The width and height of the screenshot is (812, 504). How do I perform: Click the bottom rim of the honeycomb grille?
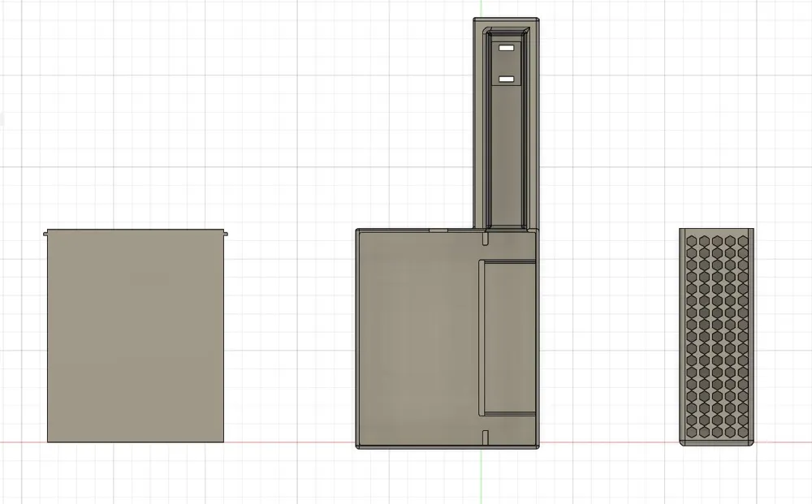click(717, 442)
